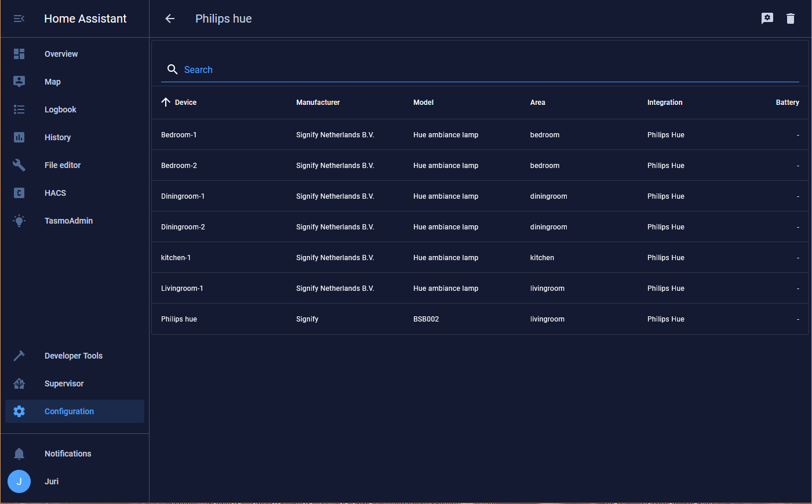Click the Supervisor icon

19,384
